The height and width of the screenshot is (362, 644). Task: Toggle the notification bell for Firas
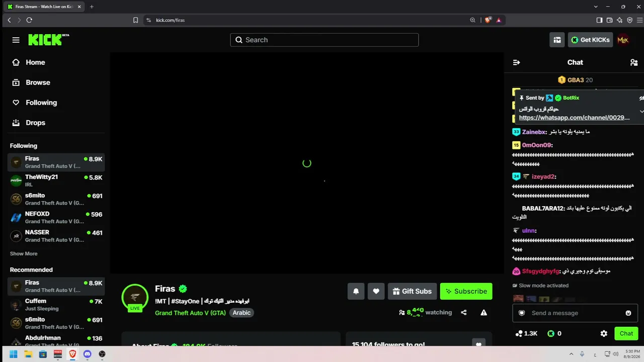[356, 291]
